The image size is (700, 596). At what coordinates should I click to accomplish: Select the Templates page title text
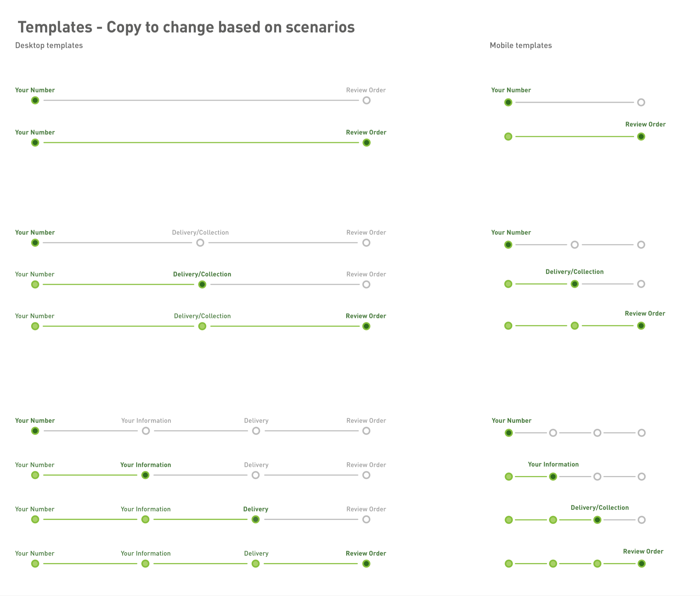pyautogui.click(x=186, y=27)
